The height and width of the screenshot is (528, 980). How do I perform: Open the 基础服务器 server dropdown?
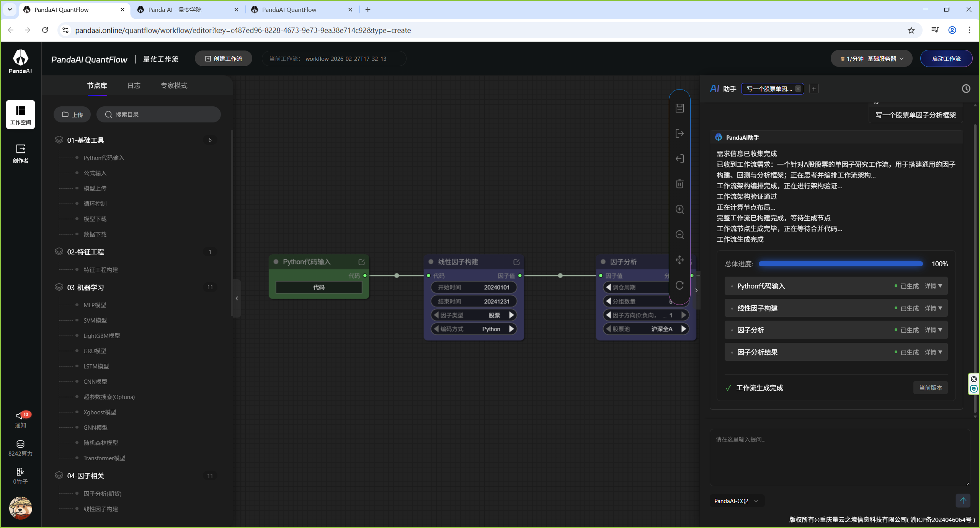871,59
